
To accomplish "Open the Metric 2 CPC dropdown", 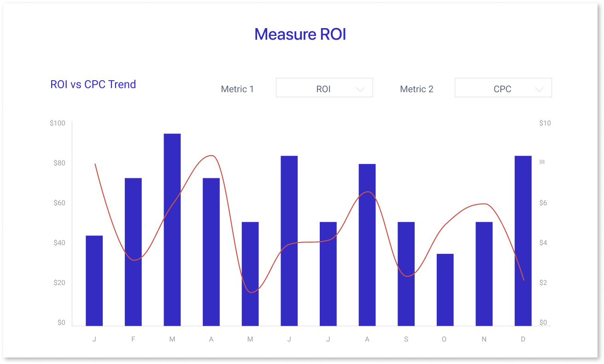I will tap(503, 88).
